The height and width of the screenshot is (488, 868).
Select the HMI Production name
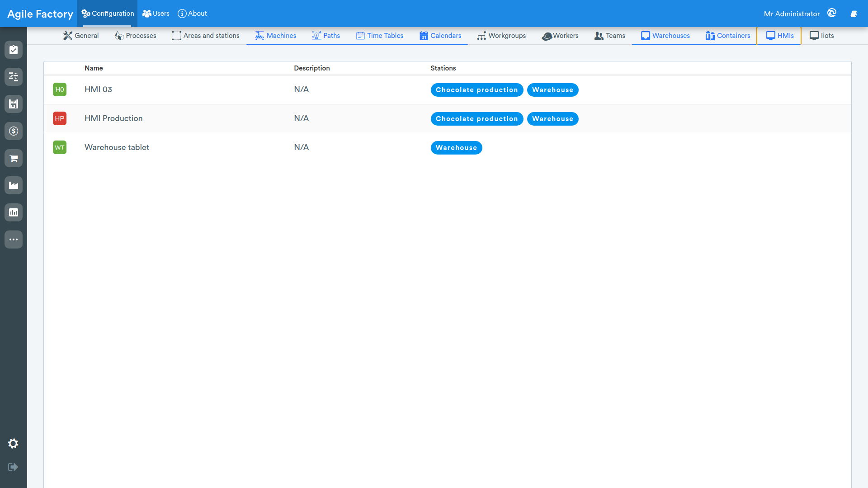click(x=113, y=118)
